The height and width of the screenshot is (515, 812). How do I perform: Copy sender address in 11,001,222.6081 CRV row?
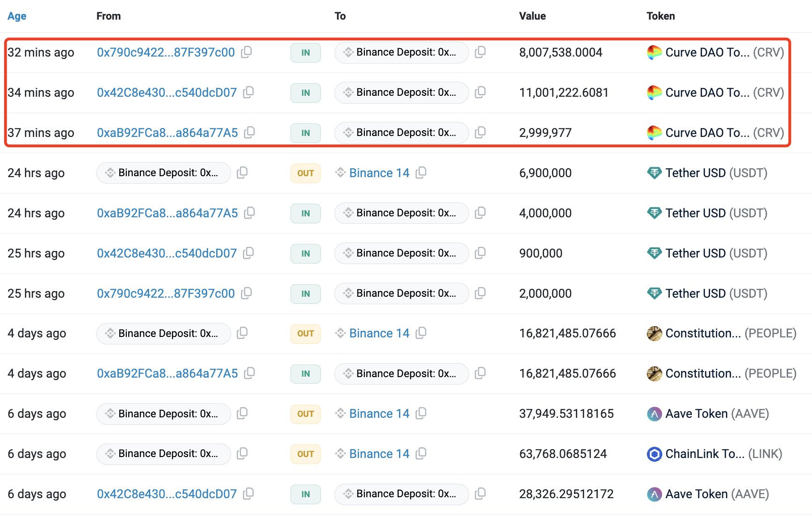(248, 92)
